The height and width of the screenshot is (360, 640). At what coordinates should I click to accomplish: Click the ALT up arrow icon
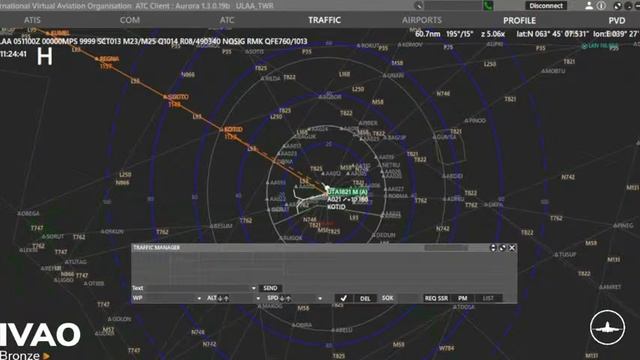(227, 298)
